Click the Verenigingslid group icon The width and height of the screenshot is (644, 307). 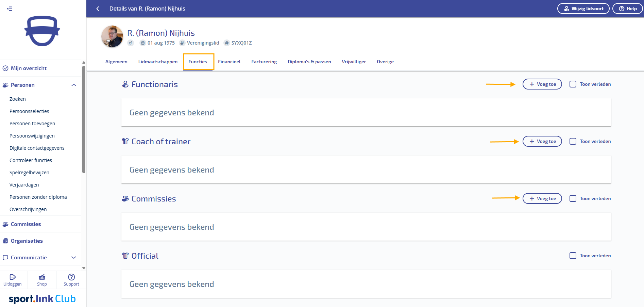[182, 43]
